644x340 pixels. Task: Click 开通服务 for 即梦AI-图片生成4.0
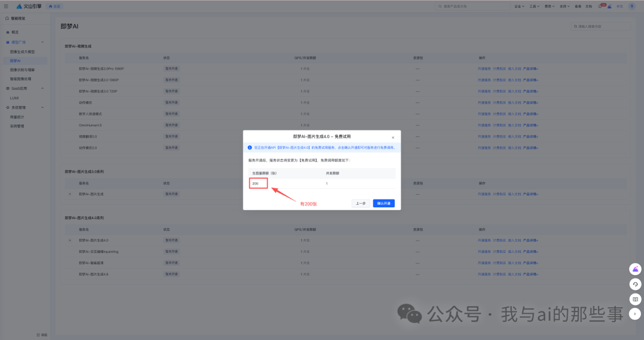(484, 241)
